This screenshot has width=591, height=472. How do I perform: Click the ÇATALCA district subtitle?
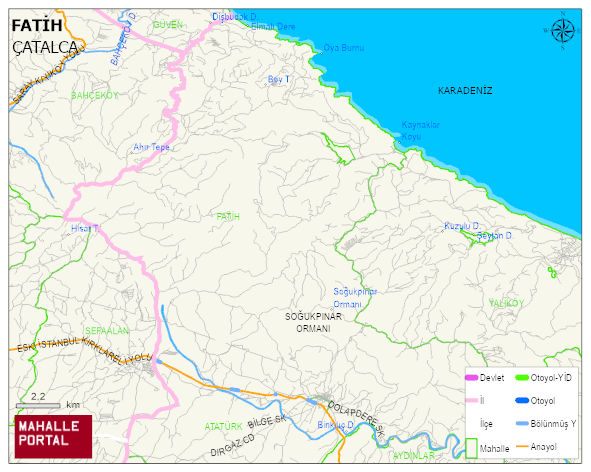click(44, 48)
